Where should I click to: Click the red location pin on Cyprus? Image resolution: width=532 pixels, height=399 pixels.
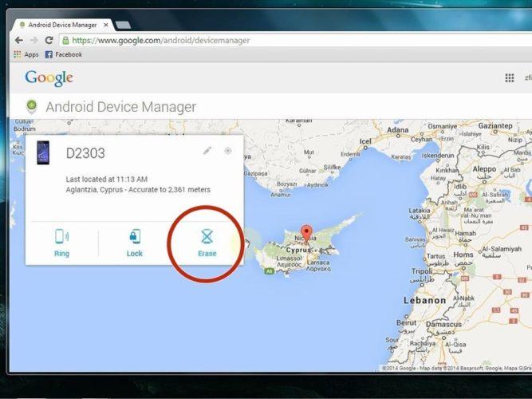(307, 232)
